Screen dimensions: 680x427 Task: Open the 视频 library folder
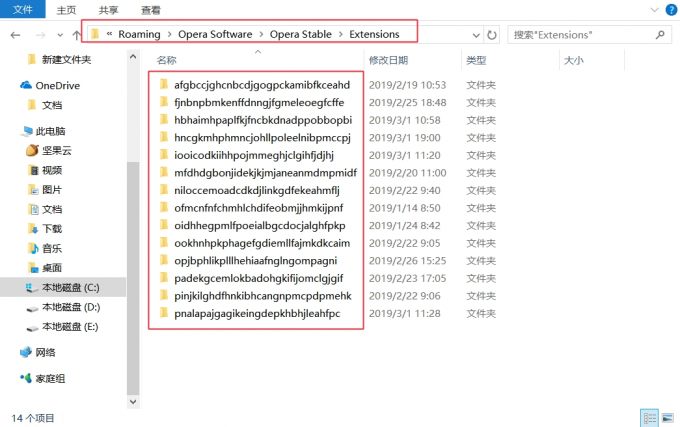click(45, 170)
